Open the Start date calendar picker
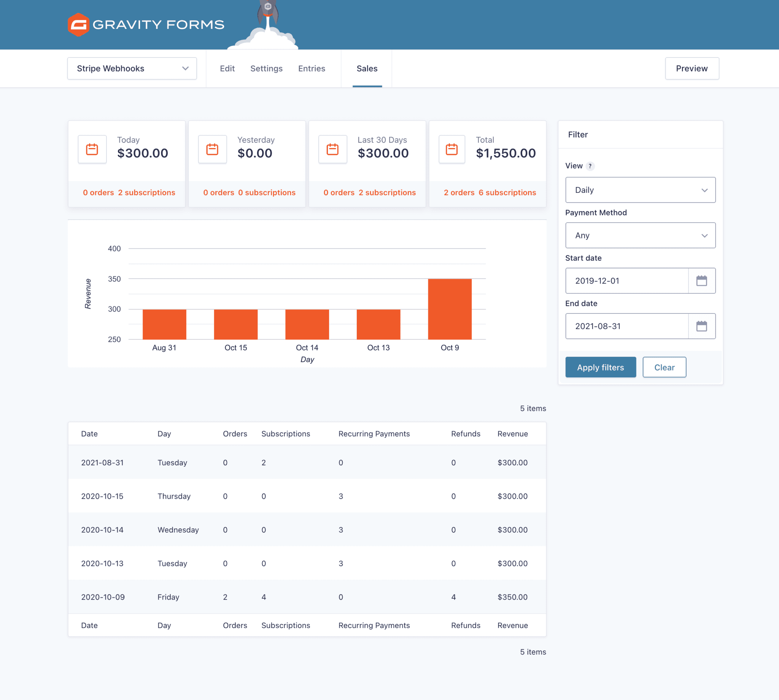This screenshot has width=779, height=700. [x=702, y=281]
